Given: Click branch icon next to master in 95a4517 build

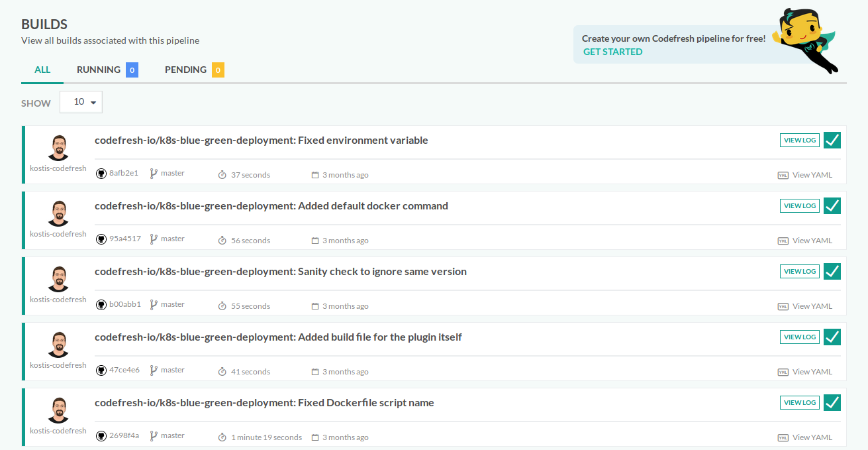Looking at the screenshot, I should [x=154, y=239].
